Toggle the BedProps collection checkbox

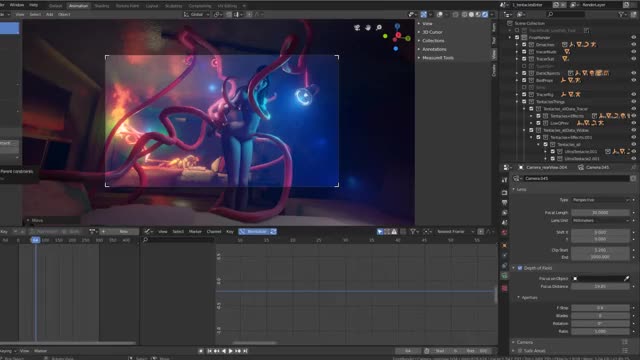(524, 80)
